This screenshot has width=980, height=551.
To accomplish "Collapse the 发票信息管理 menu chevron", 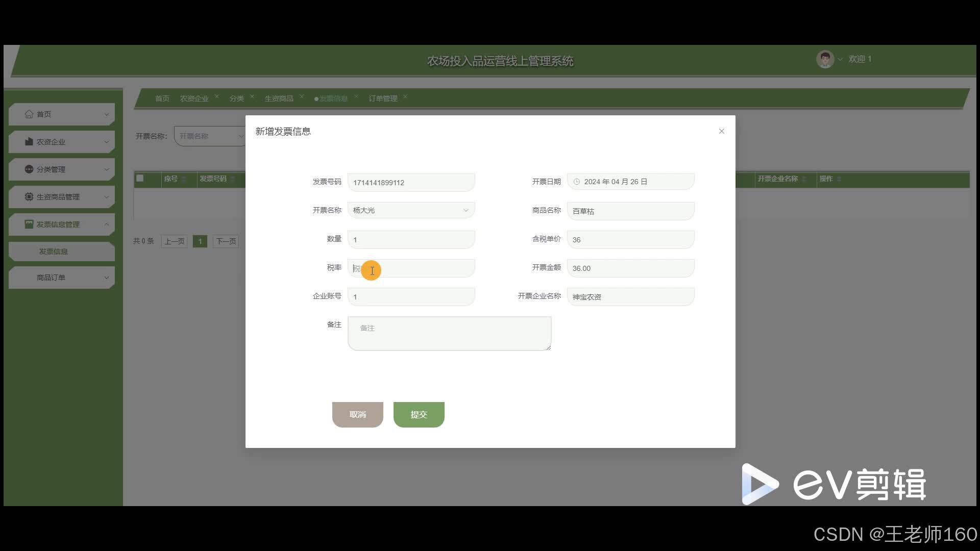I will [107, 224].
